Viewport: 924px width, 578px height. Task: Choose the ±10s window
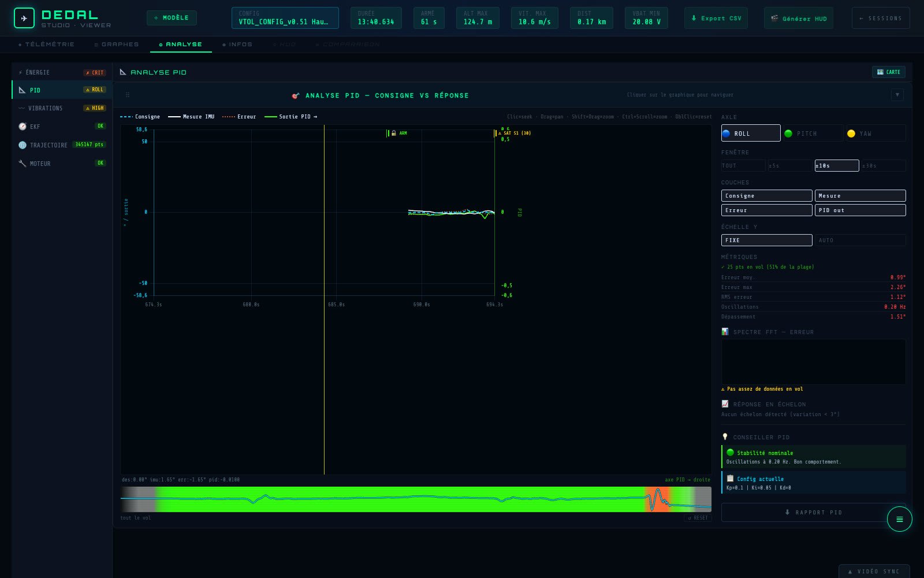click(836, 165)
